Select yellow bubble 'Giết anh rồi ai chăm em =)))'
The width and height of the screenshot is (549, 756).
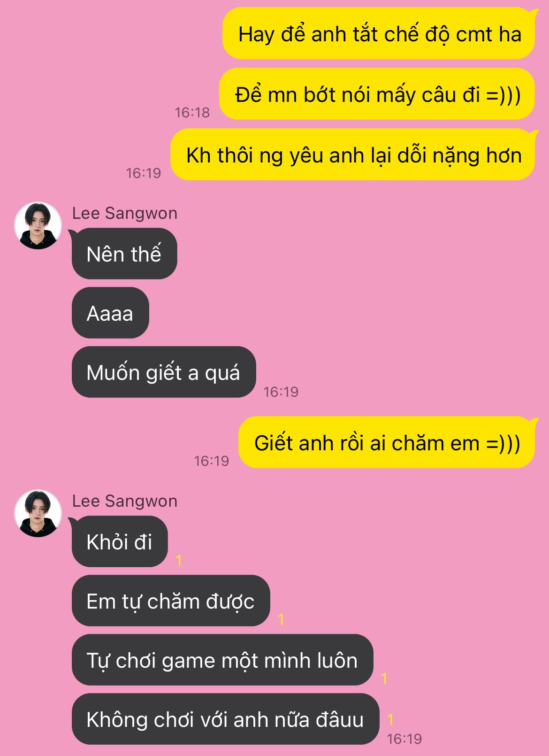(x=387, y=442)
